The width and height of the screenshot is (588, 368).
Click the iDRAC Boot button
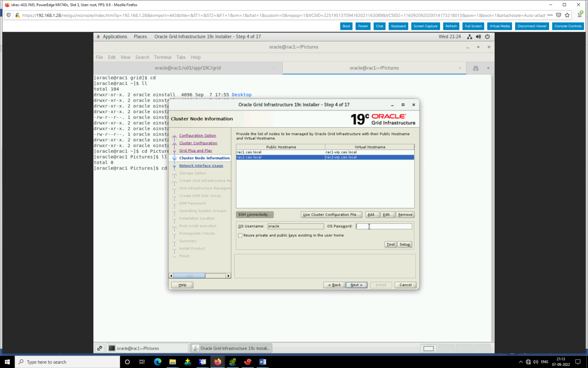click(347, 26)
